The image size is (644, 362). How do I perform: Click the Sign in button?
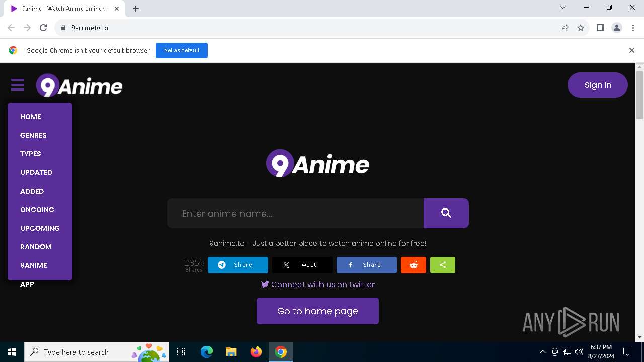[598, 85]
